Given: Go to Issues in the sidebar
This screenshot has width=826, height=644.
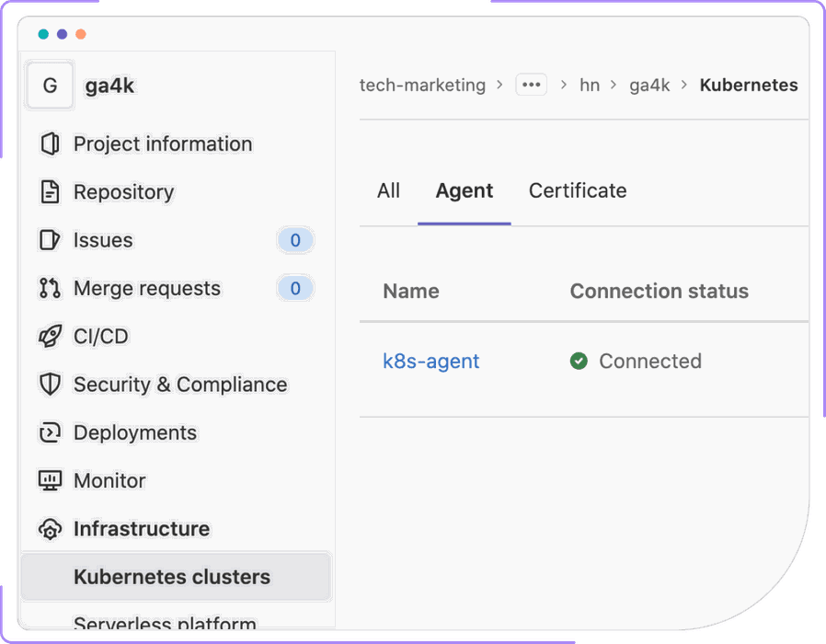Looking at the screenshot, I should point(103,240).
